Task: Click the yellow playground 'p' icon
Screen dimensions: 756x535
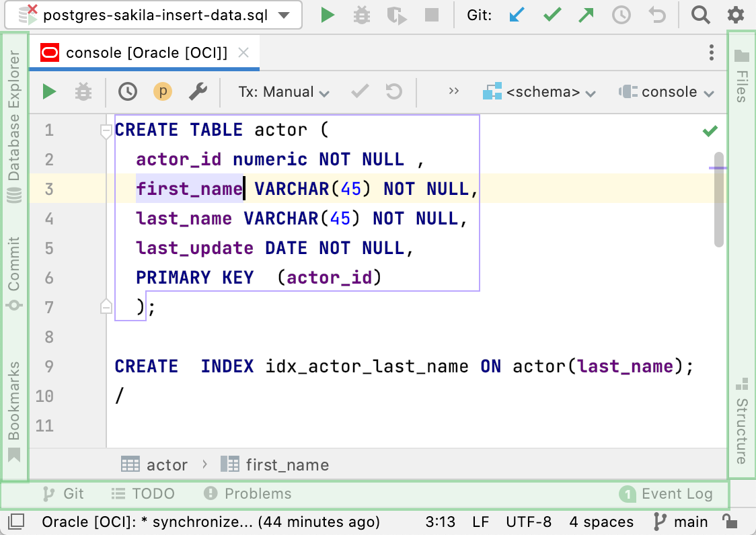Action: point(162,92)
